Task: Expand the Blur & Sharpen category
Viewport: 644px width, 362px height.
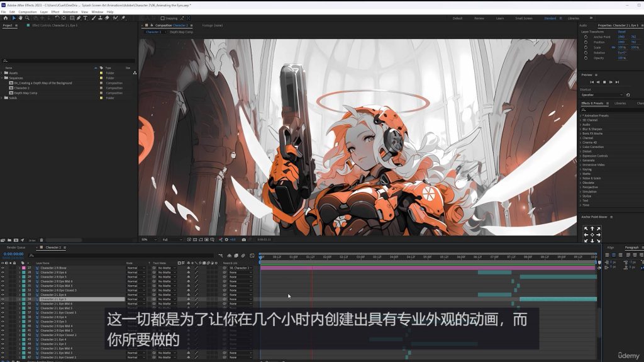Action: pos(580,129)
